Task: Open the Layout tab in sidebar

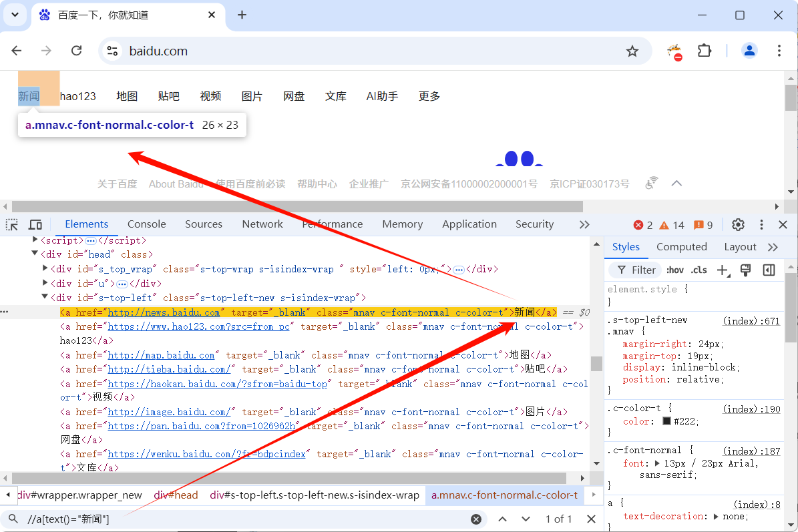Action: pyautogui.click(x=740, y=247)
